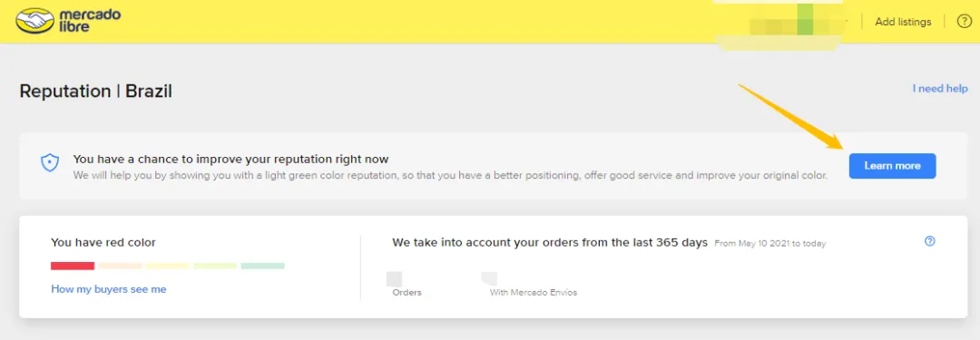Image resolution: width=980 pixels, height=340 pixels.
Task: Click the improve your reputation banner title
Action: click(230, 160)
